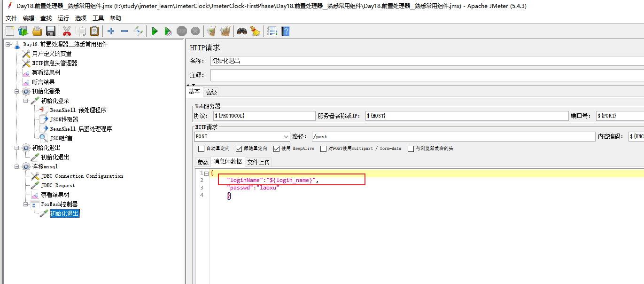Select the JSON提取器 tree node

tap(64, 119)
